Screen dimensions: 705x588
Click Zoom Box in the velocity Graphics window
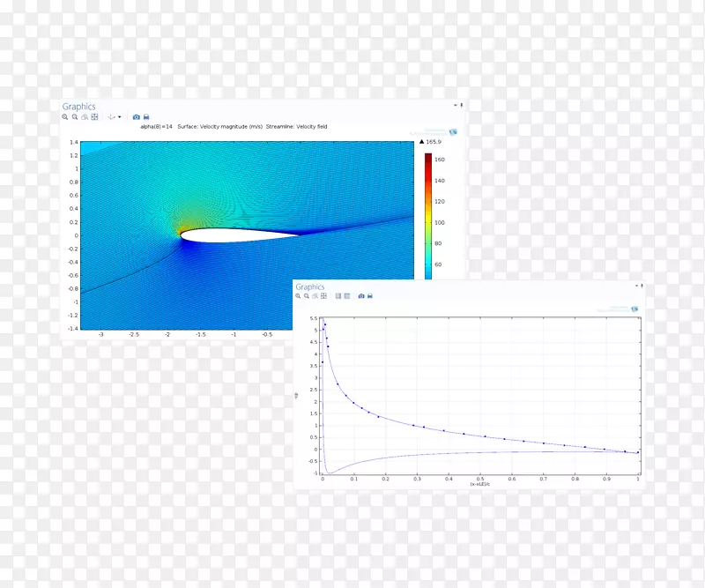point(85,117)
